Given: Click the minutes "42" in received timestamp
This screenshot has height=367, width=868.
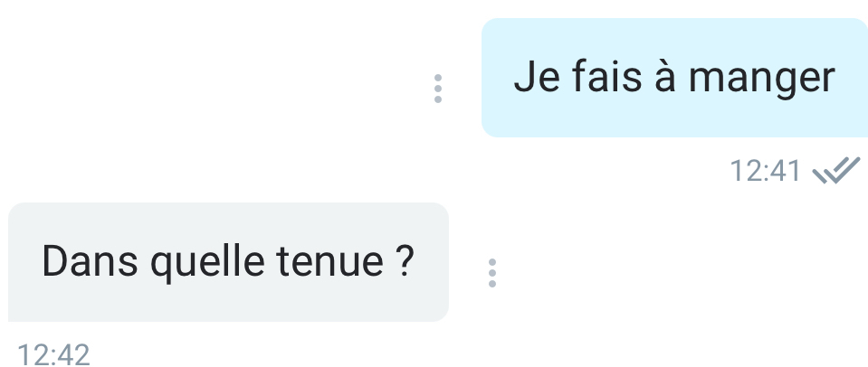Looking at the screenshot, I should [73, 354].
